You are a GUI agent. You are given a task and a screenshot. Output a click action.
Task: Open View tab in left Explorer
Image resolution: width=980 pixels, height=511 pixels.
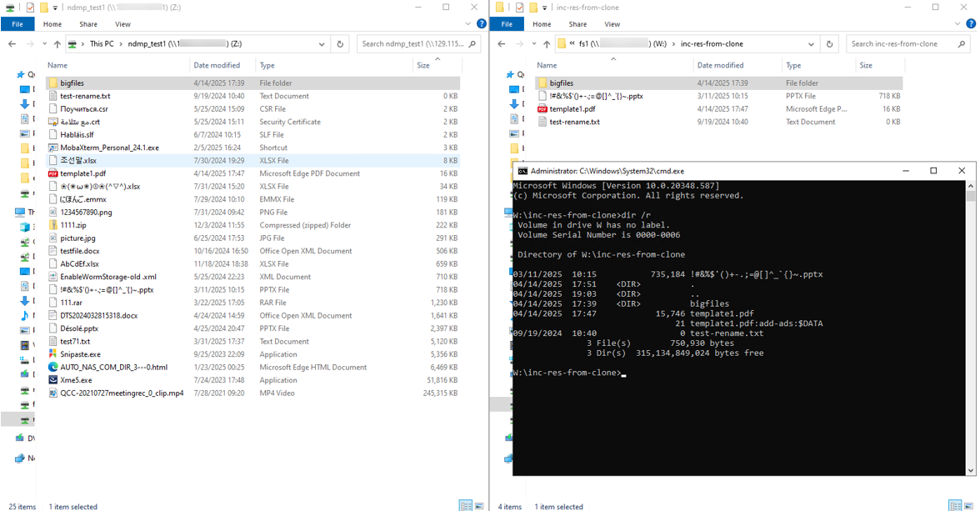(x=122, y=24)
